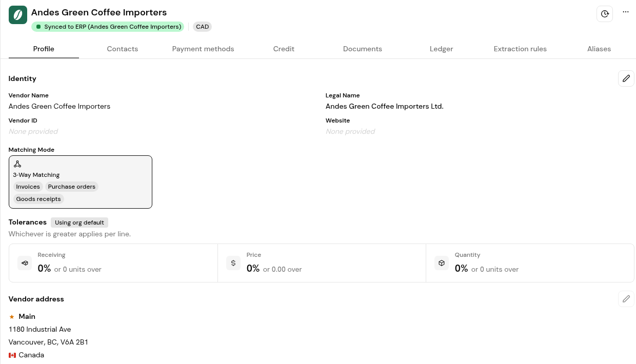
Task: Click 'or 0.00 over' price text
Action: (283, 269)
